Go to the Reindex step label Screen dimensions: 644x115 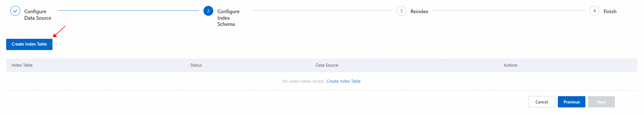click(x=419, y=12)
